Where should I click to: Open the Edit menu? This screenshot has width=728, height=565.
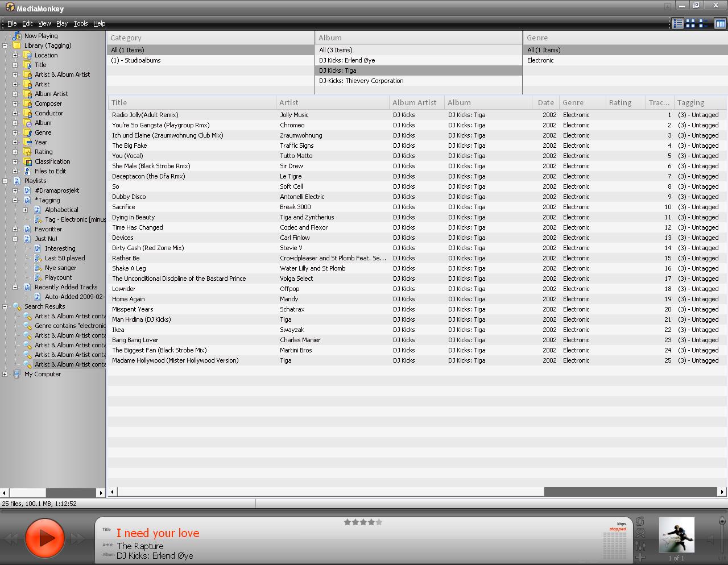pyautogui.click(x=27, y=23)
